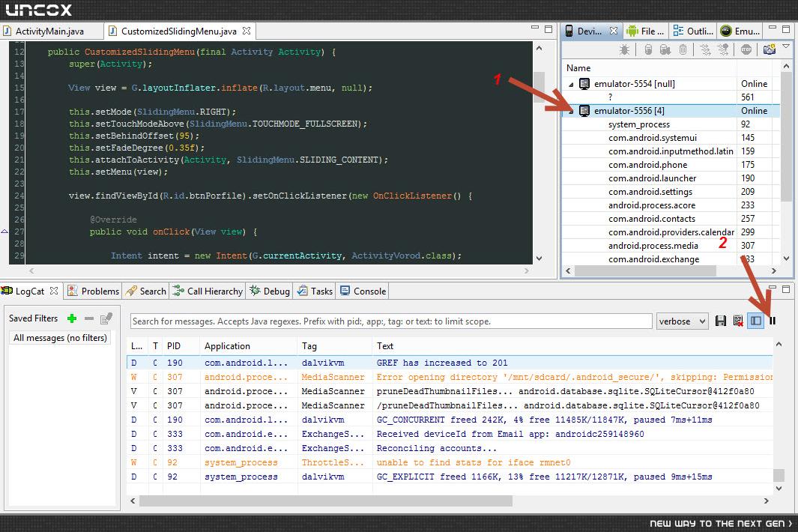Click the Update Heap icon in Devices
Viewport: 798px width, 532px height.
point(648,49)
